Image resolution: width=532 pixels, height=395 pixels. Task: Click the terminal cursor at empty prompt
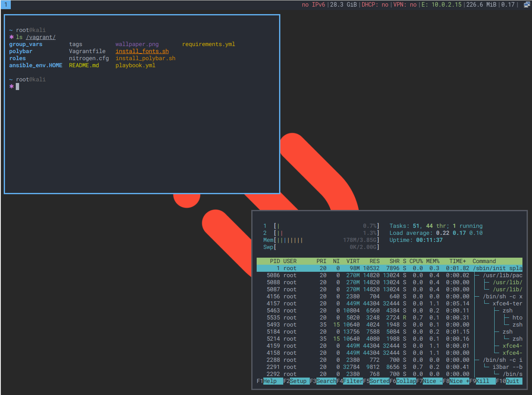coord(17,86)
